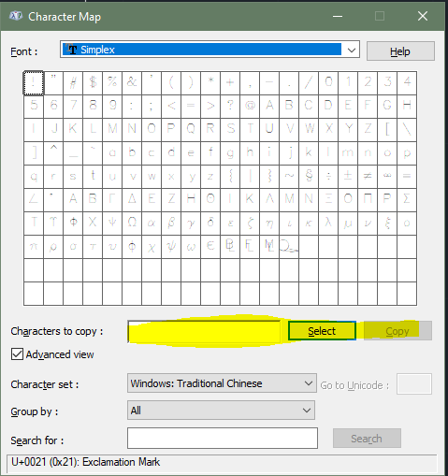
Task: Minimize the Character Map window
Action: coord(338,16)
